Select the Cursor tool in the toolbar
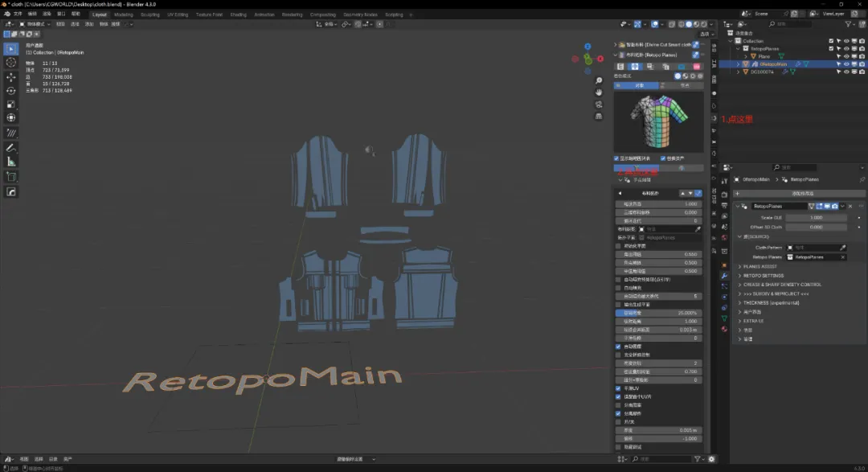Viewport: 868px width, 472px height. (11, 63)
